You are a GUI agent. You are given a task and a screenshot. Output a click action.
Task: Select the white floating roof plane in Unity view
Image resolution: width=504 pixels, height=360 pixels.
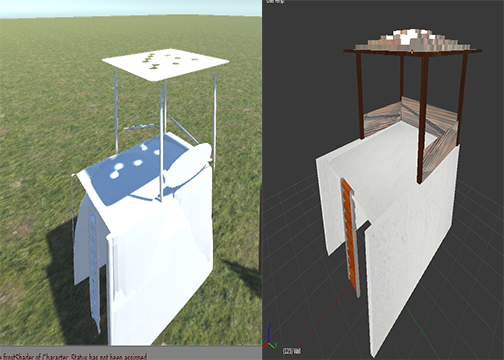pyautogui.click(x=165, y=64)
